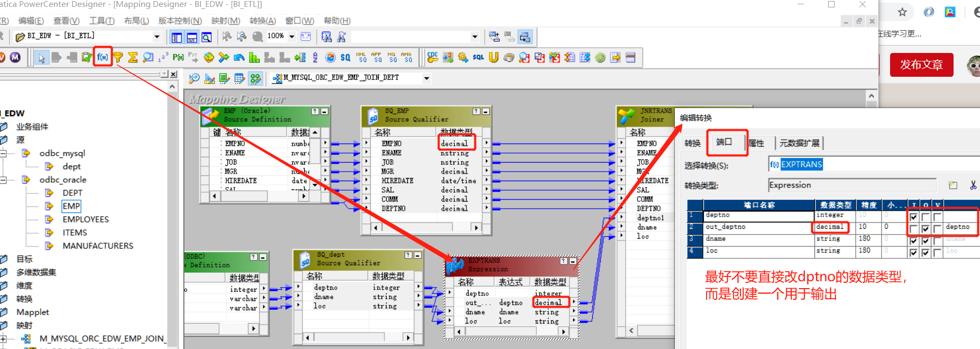Click the Navigator toggle window icon

pyautogui.click(x=177, y=37)
